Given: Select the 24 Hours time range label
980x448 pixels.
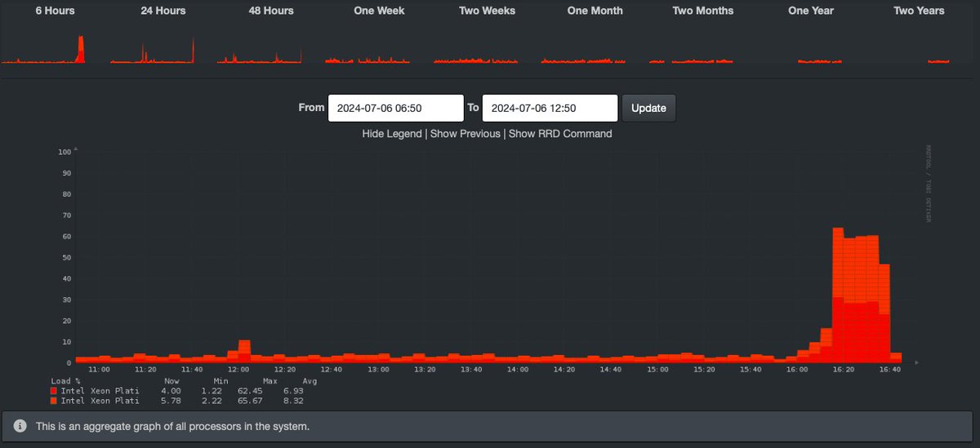Looking at the screenshot, I should (x=163, y=11).
